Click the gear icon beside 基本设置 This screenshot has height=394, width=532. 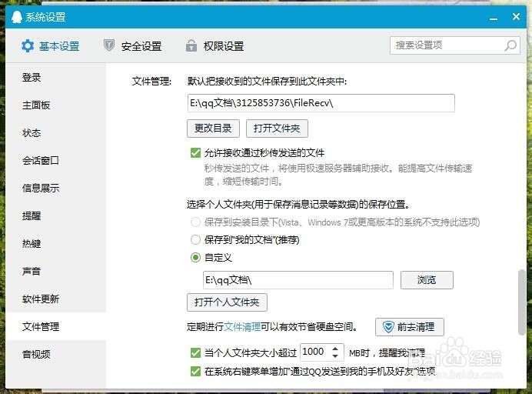pos(28,46)
